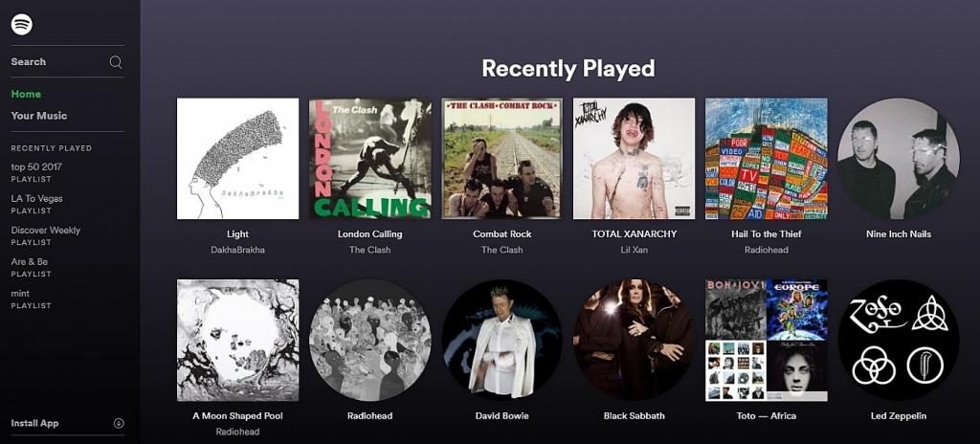Click the 'Radiohead' label under circular image
Image resolution: width=980 pixels, height=444 pixels.
(x=370, y=416)
